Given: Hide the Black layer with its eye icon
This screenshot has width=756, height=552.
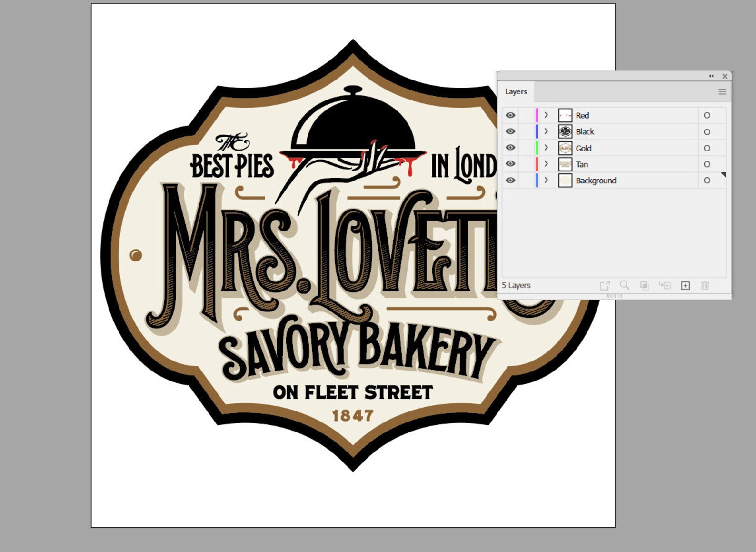Looking at the screenshot, I should [x=510, y=131].
